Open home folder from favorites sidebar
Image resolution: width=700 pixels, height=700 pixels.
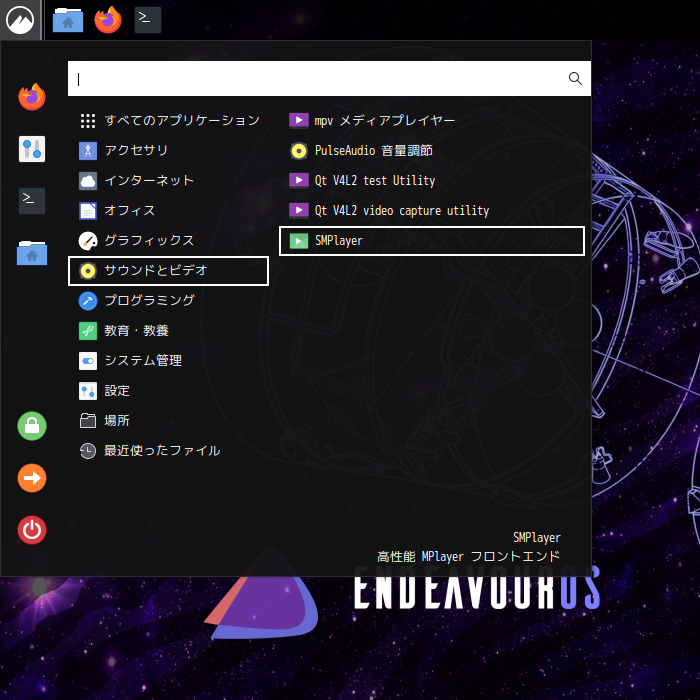[32, 253]
